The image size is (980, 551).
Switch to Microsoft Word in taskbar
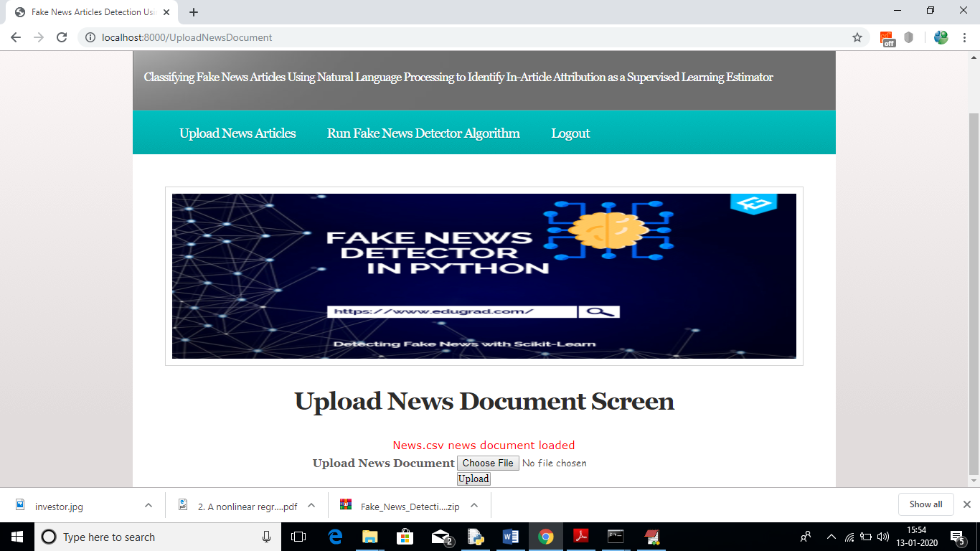[511, 537]
